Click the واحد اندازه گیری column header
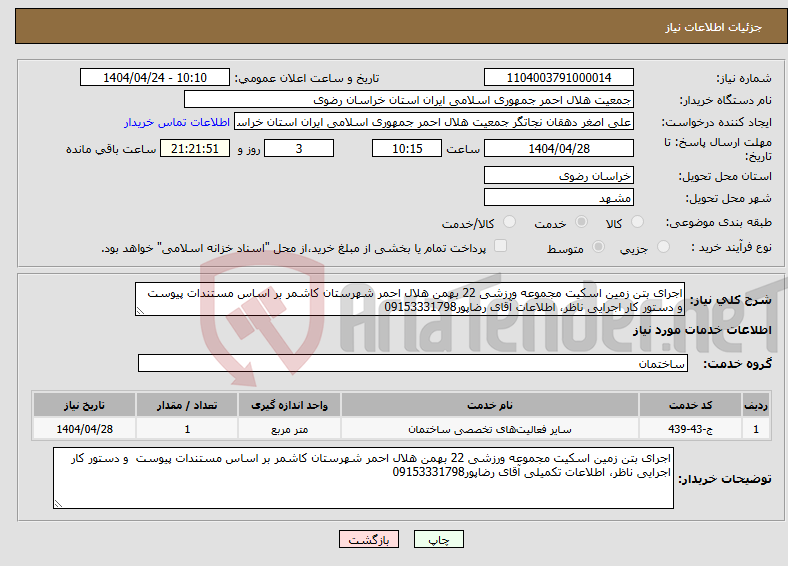Image resolution: width=788 pixels, height=566 pixels. pyautogui.click(x=289, y=405)
